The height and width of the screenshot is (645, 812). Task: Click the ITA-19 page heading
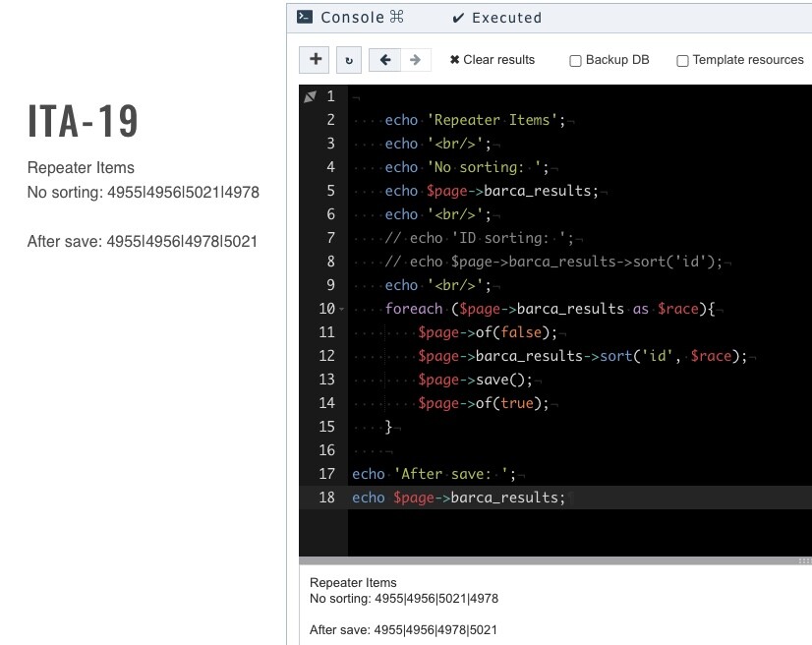[x=84, y=122]
